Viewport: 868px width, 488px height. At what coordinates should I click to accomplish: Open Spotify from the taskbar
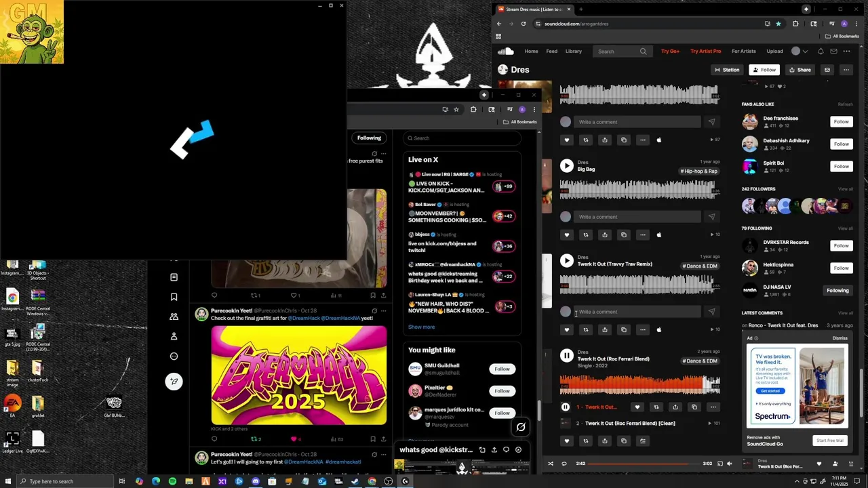point(172,481)
